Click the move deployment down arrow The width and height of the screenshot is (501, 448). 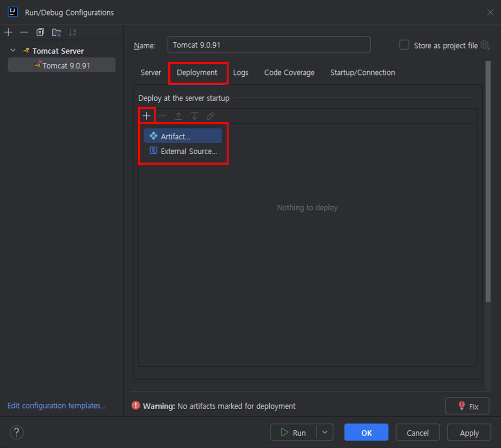click(195, 116)
